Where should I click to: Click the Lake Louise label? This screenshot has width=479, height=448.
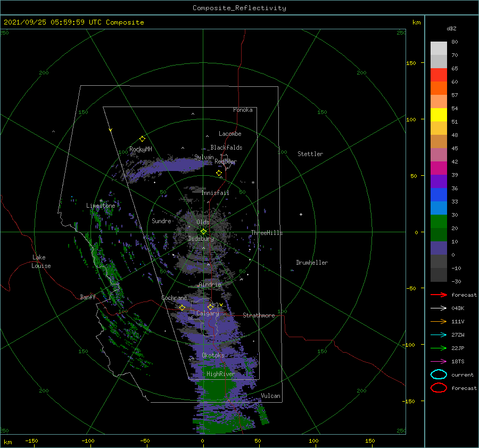41,262
